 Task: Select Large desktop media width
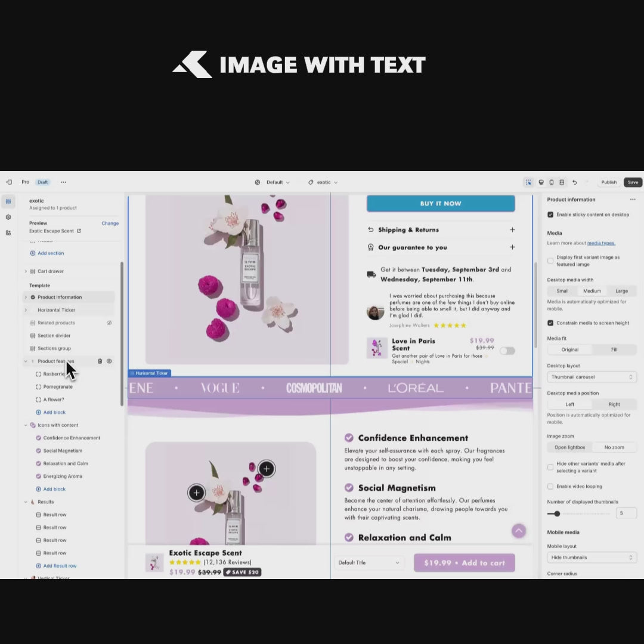621,291
